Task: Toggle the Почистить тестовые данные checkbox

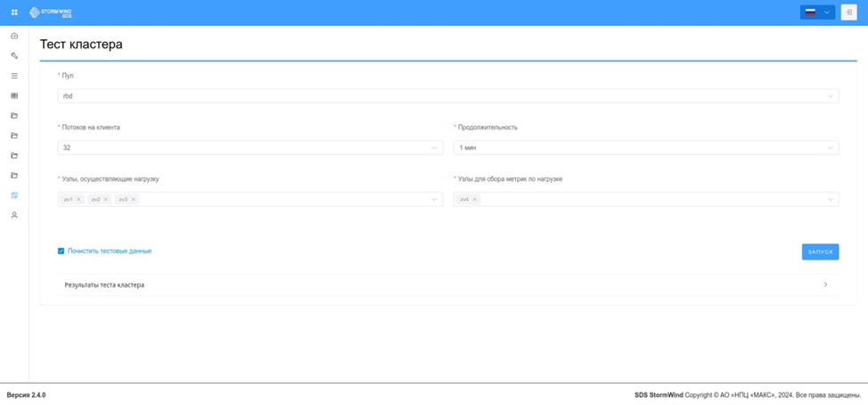Action: tap(61, 251)
